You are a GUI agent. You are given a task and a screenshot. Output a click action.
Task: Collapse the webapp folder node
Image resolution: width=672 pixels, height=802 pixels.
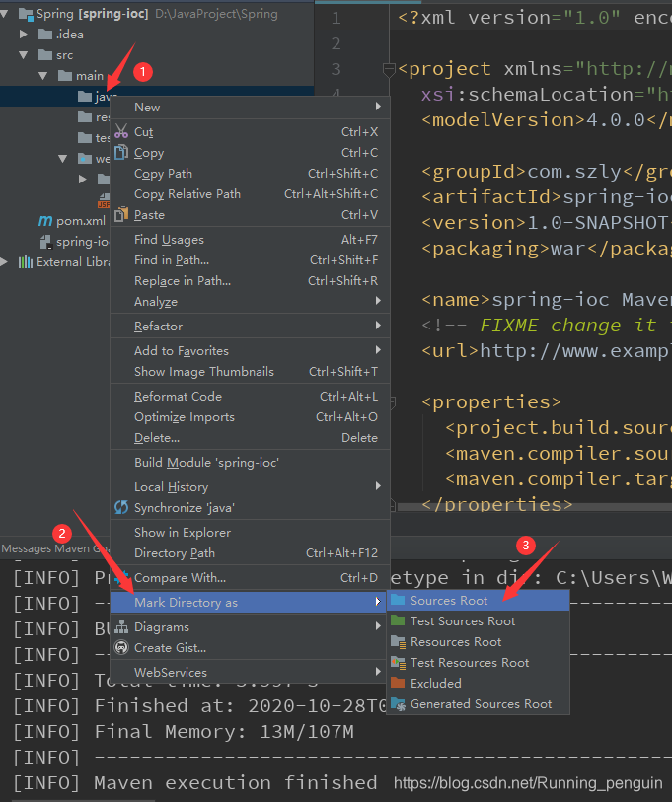(x=63, y=159)
